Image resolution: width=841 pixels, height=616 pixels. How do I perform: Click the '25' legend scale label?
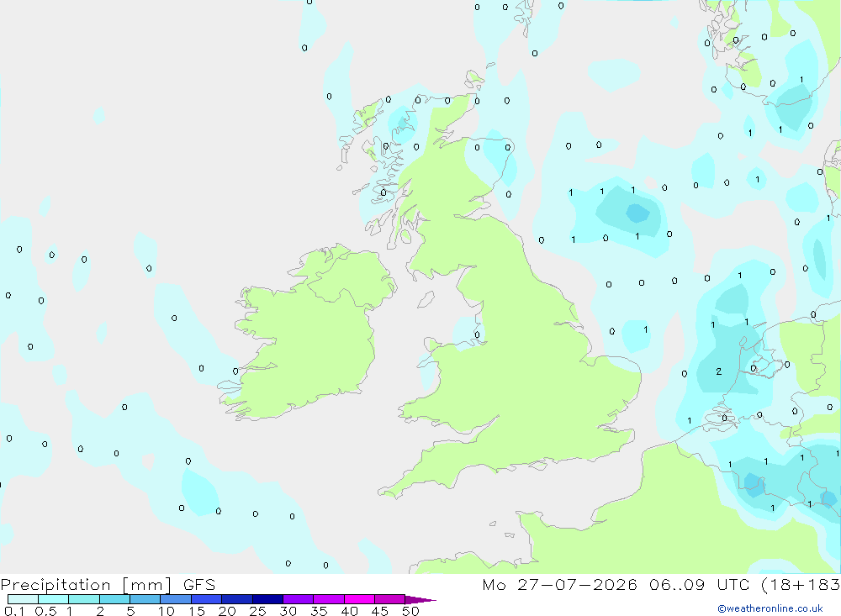tap(258, 611)
